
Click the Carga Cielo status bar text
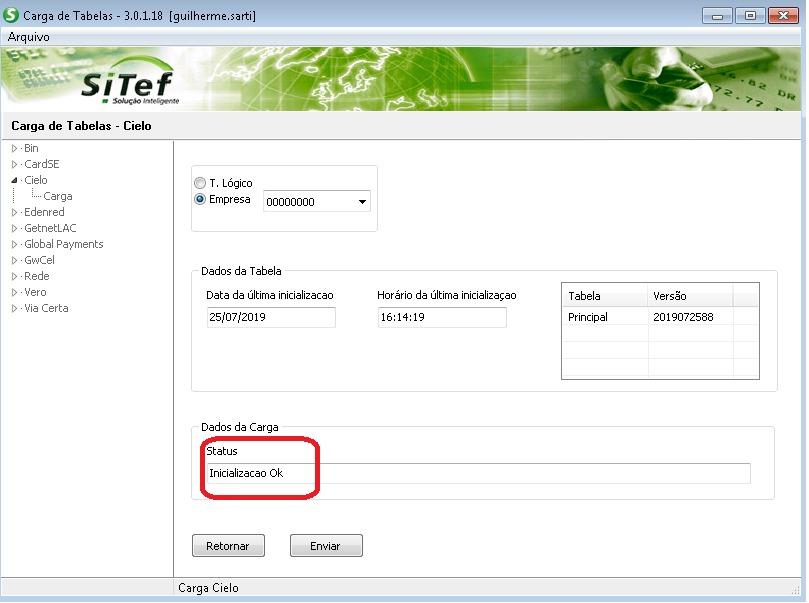pyautogui.click(x=208, y=588)
